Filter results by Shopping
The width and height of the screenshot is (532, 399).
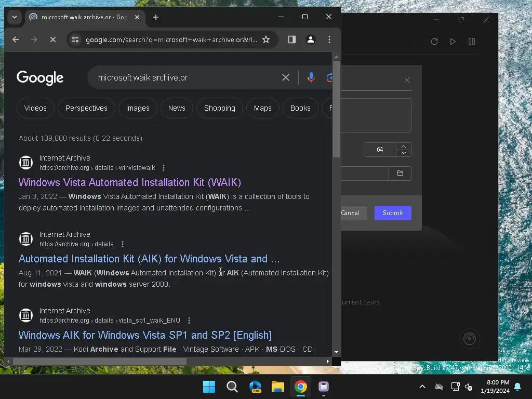(x=220, y=108)
